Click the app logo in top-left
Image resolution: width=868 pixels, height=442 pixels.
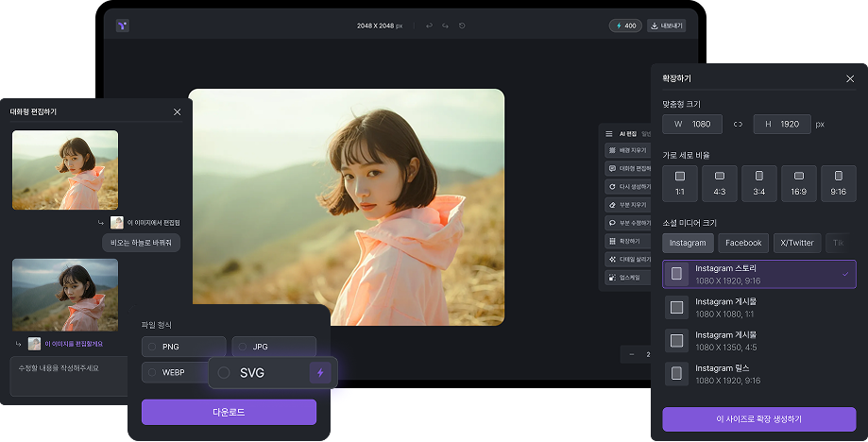click(123, 25)
